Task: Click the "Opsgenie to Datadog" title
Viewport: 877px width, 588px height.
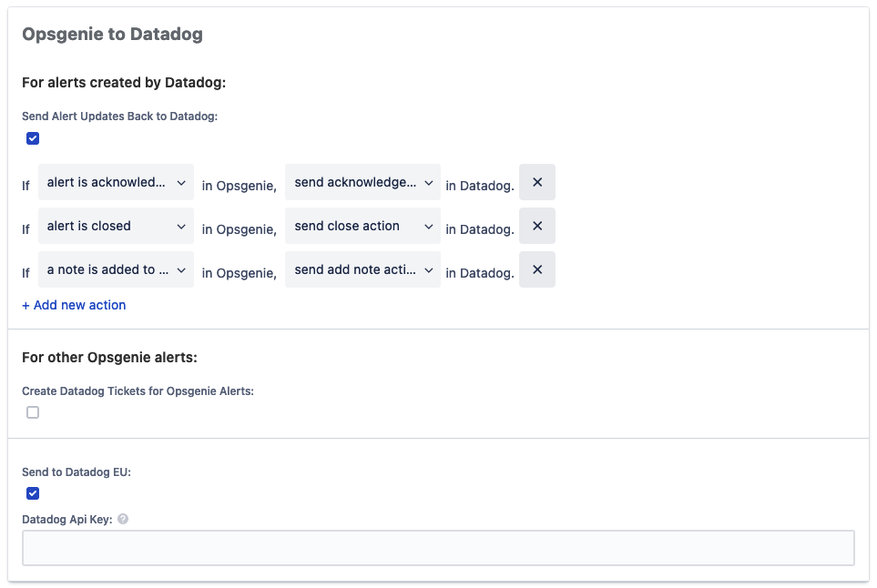Action: [112, 34]
